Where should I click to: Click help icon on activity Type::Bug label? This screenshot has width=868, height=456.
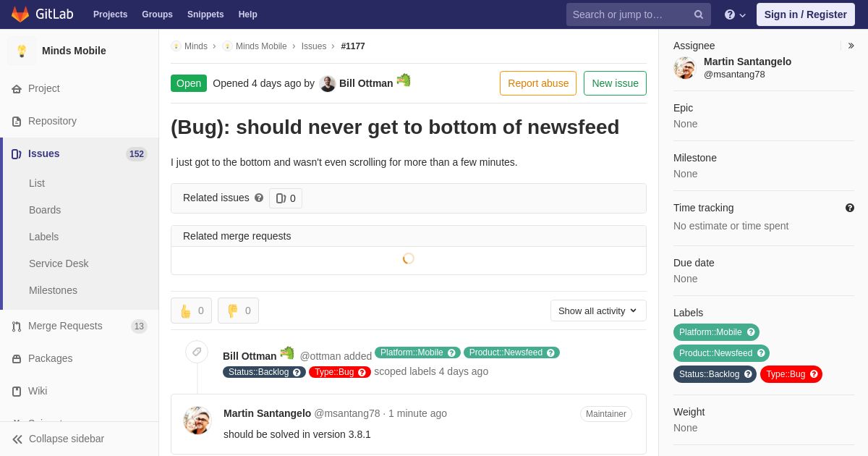362,373
